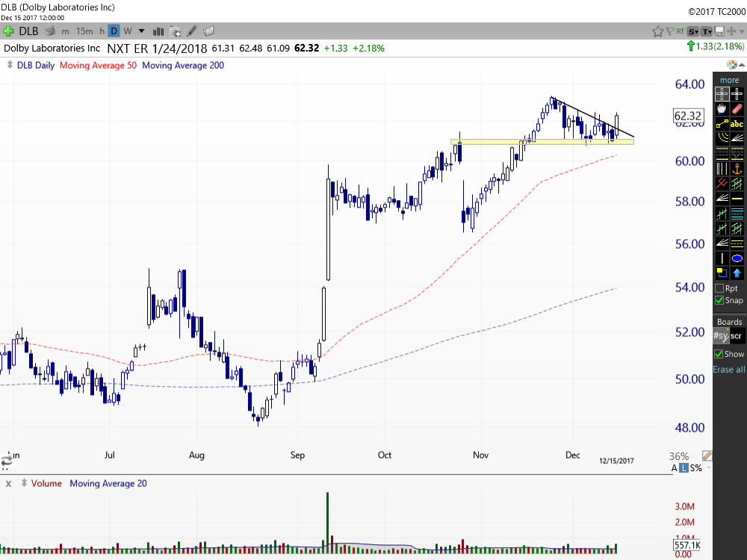Screen dimensions: 747x560
Task: Uncheck the Snap checkbox
Action: click(x=719, y=300)
